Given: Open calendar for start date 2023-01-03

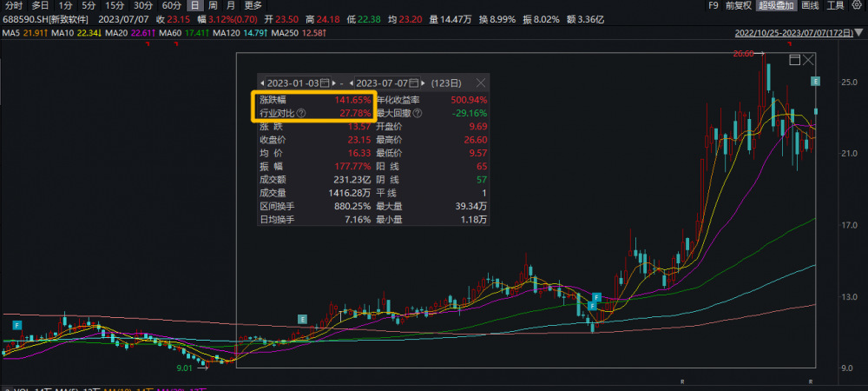Looking at the screenshot, I should click(x=325, y=83).
